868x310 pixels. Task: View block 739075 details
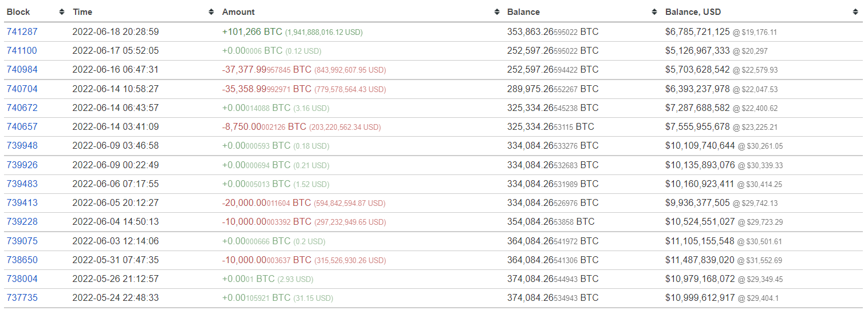coord(22,241)
